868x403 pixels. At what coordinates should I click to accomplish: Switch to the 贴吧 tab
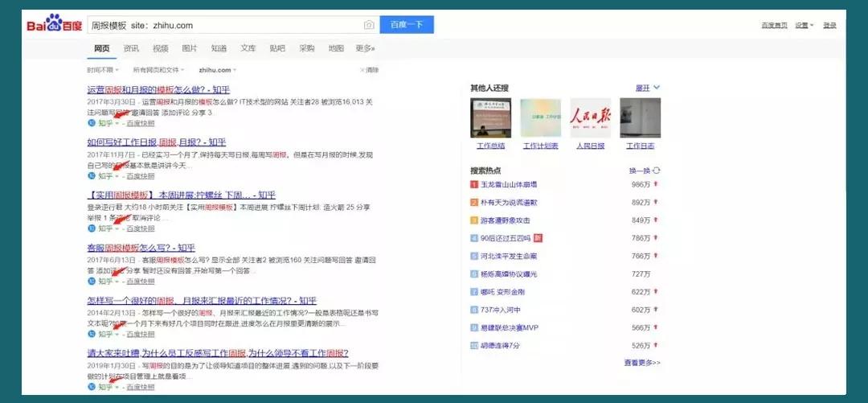[277, 48]
